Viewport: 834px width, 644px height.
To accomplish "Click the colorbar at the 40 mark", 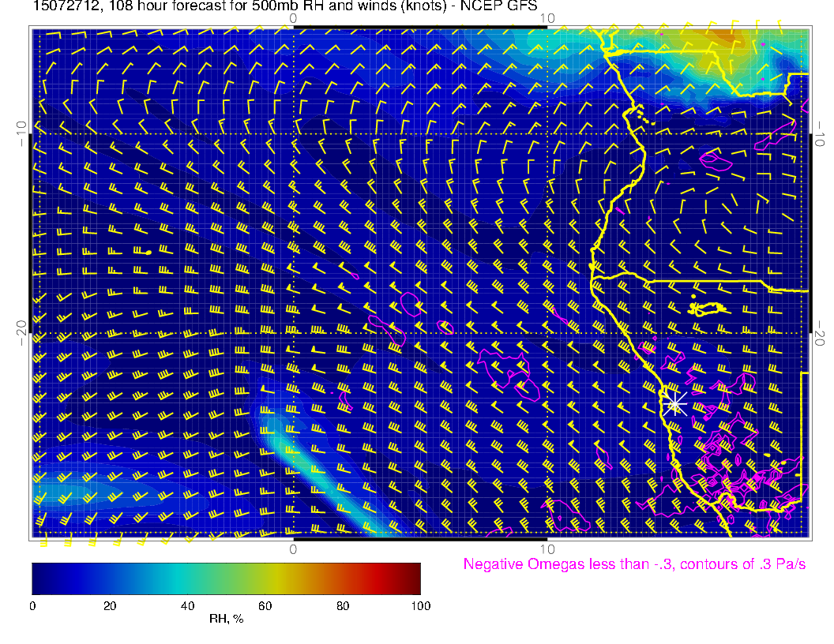I will (187, 578).
